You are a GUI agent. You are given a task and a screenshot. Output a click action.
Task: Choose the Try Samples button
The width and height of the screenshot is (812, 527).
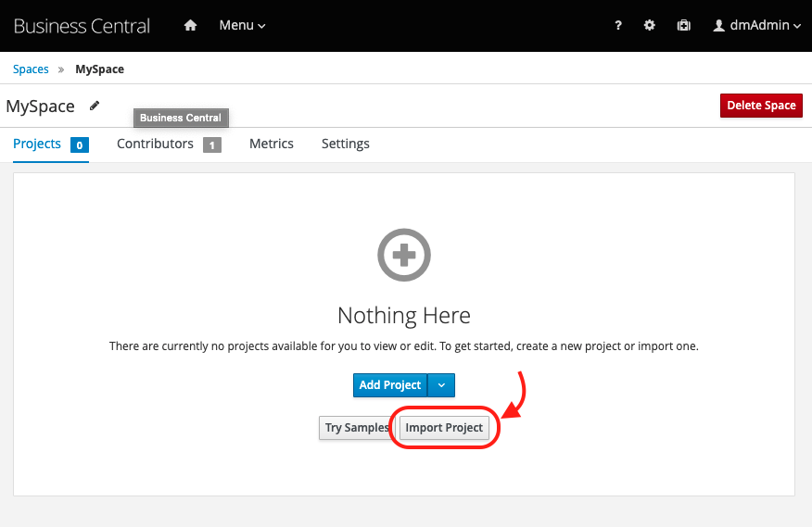click(x=356, y=428)
